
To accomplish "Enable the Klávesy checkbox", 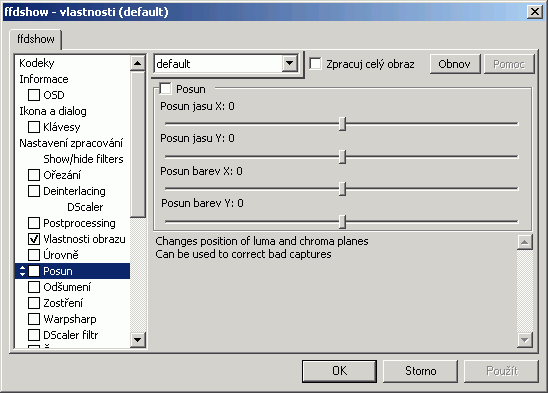I will pyautogui.click(x=34, y=127).
